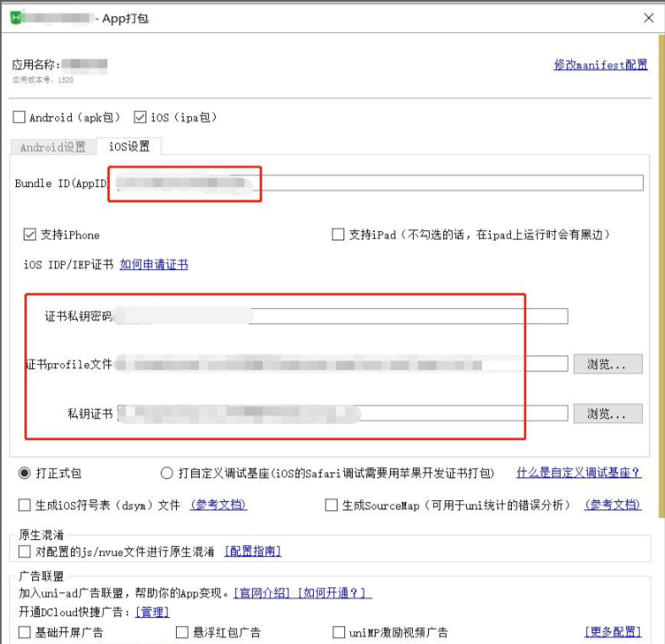Click the 应用版本号: 1520 text

[x=43, y=80]
